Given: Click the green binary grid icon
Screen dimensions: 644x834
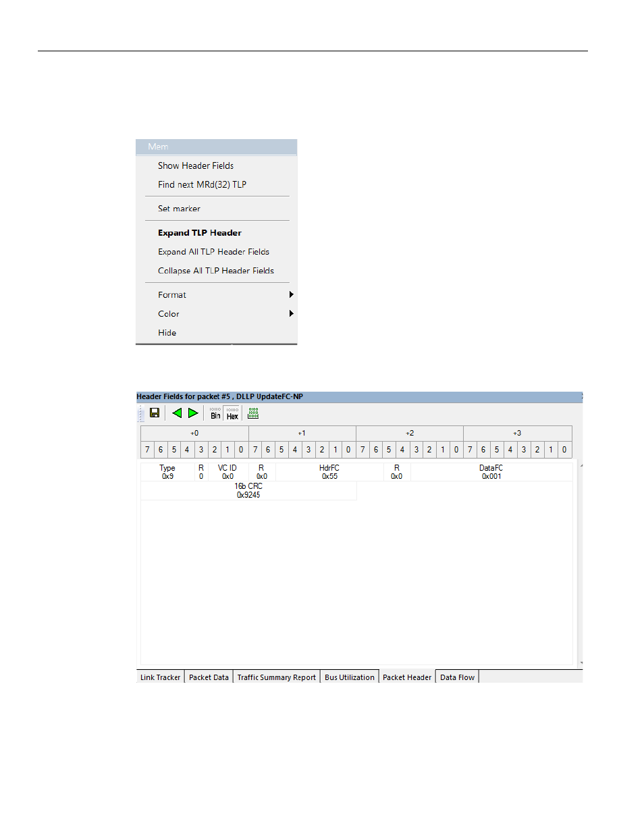Looking at the screenshot, I should [254, 413].
